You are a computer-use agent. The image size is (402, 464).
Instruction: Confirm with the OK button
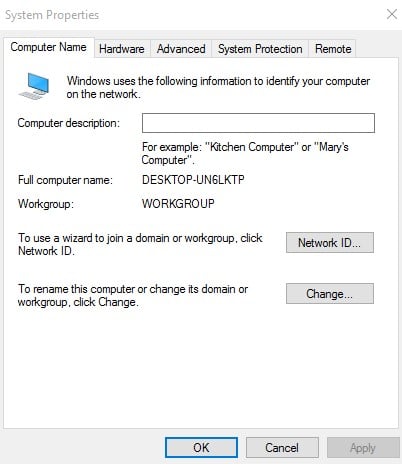[201, 447]
